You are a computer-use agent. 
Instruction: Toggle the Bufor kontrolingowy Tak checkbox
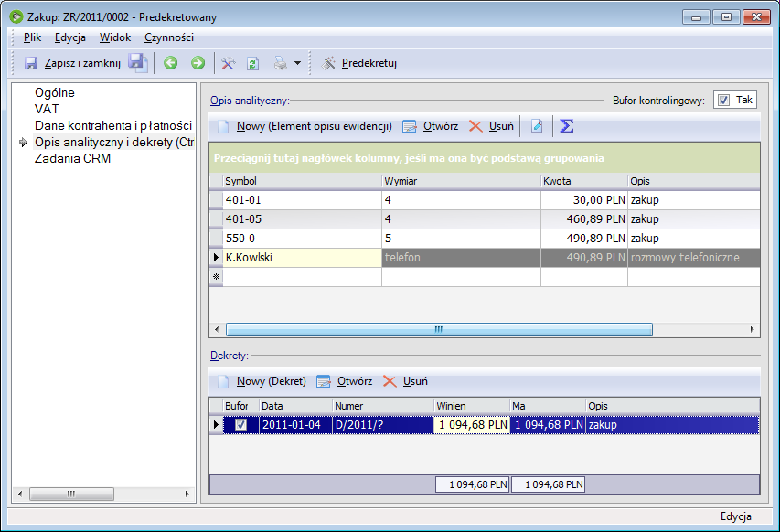tap(724, 100)
